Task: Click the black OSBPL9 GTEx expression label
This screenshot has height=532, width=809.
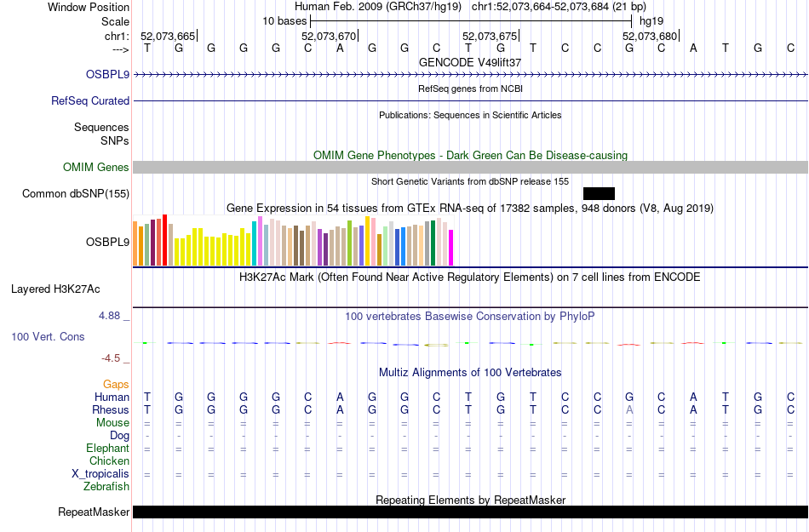Action: pos(107,242)
